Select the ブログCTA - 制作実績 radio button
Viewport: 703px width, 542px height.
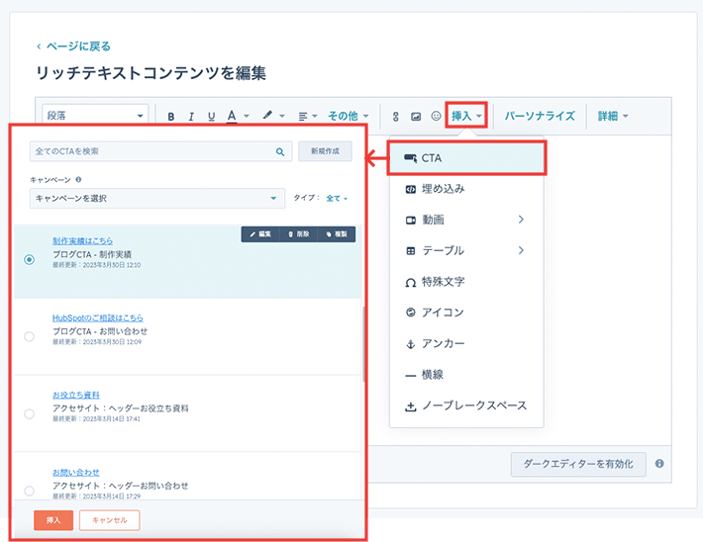coord(29,260)
